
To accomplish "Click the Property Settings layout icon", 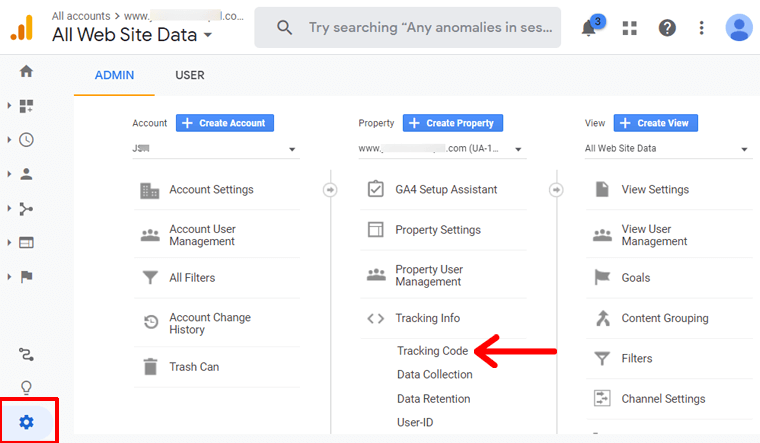I will click(x=376, y=229).
